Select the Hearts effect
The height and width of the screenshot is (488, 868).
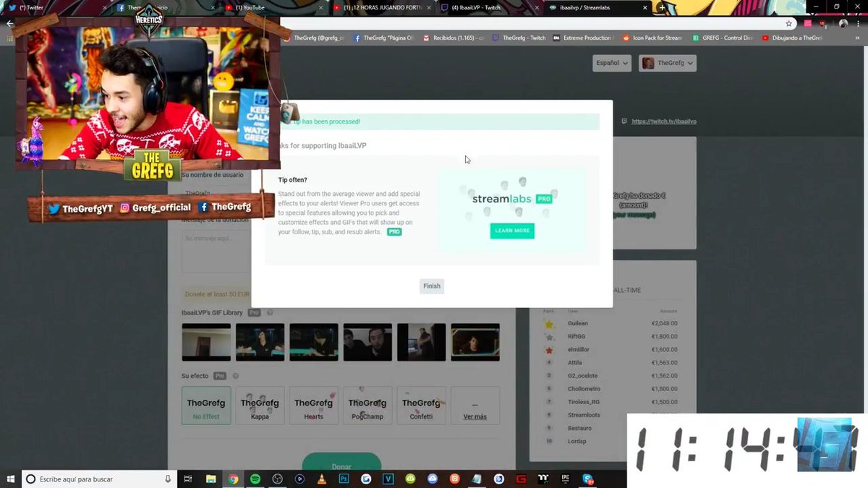pyautogui.click(x=313, y=406)
